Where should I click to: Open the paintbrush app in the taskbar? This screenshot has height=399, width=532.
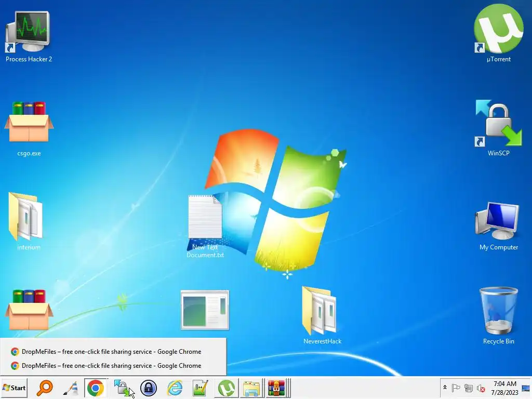tap(71, 388)
